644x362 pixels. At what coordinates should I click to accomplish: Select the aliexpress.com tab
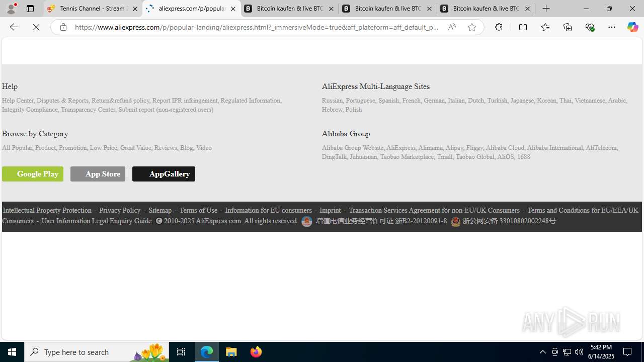(191, 9)
